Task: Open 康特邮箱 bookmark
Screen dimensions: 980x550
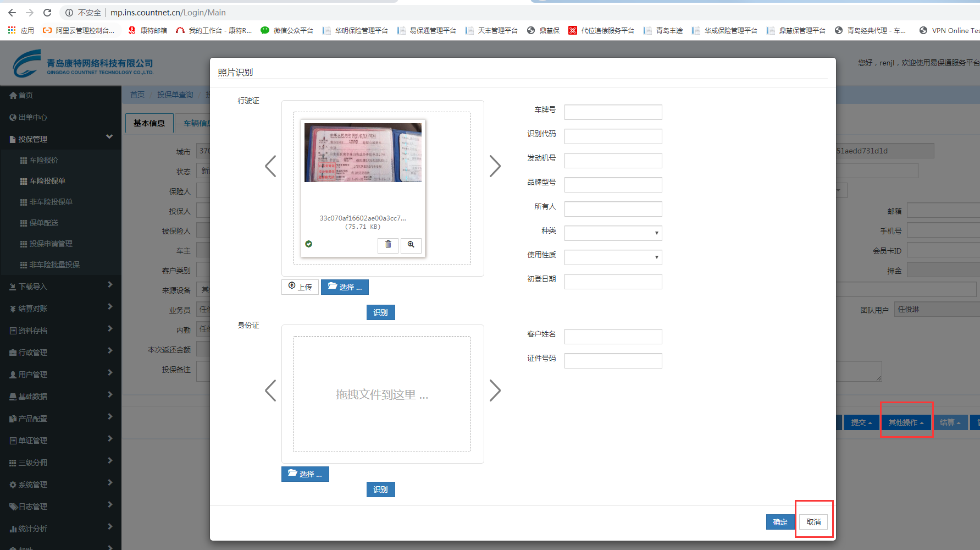Action: 147,31
